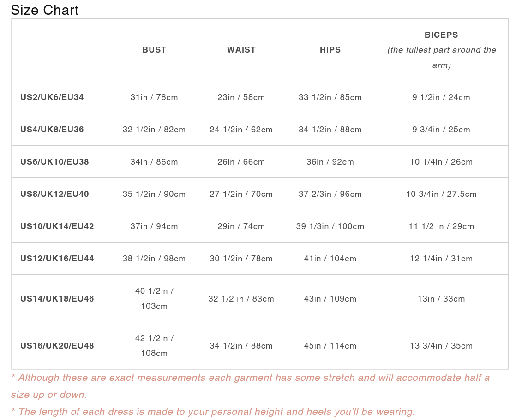Click the 39 1/3in / 100cm hips cell

pos(330,226)
